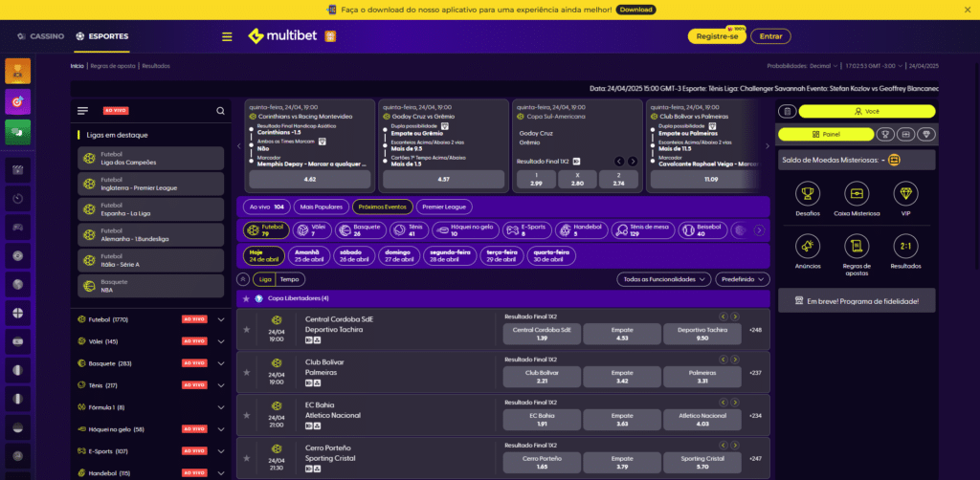Open the mystery box tab next to Painel
Viewport: 980px width, 480px height.
tap(905, 134)
